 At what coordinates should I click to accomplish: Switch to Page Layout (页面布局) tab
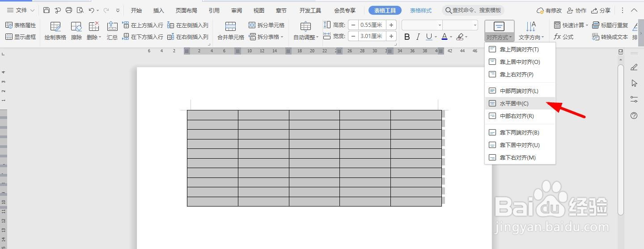click(186, 10)
